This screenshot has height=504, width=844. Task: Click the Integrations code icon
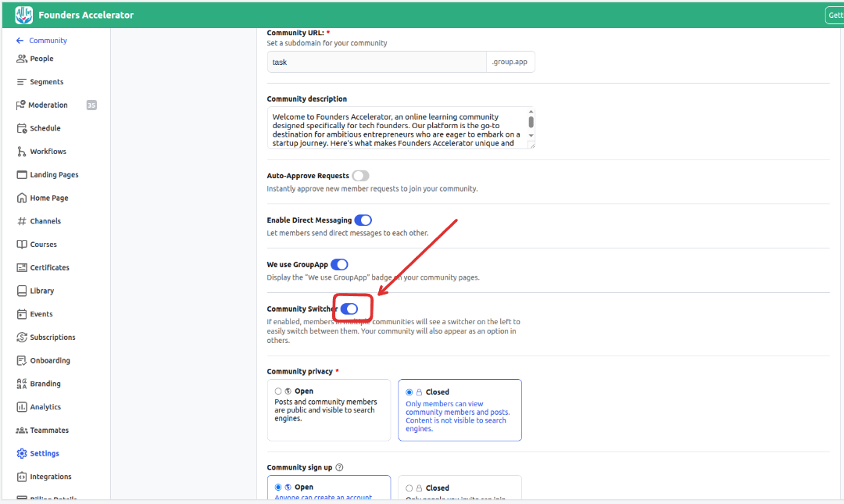click(x=22, y=477)
